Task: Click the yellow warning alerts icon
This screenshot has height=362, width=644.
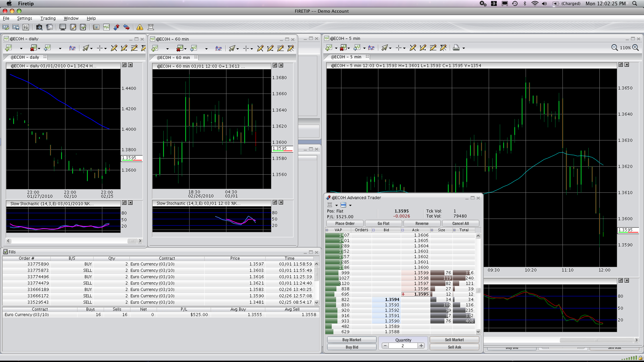Action: point(140,27)
